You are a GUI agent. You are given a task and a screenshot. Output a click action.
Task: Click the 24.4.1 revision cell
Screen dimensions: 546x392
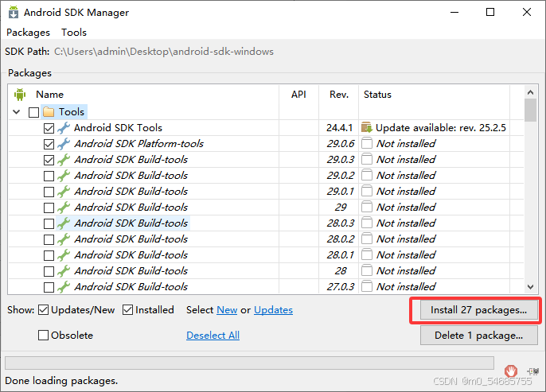click(340, 128)
